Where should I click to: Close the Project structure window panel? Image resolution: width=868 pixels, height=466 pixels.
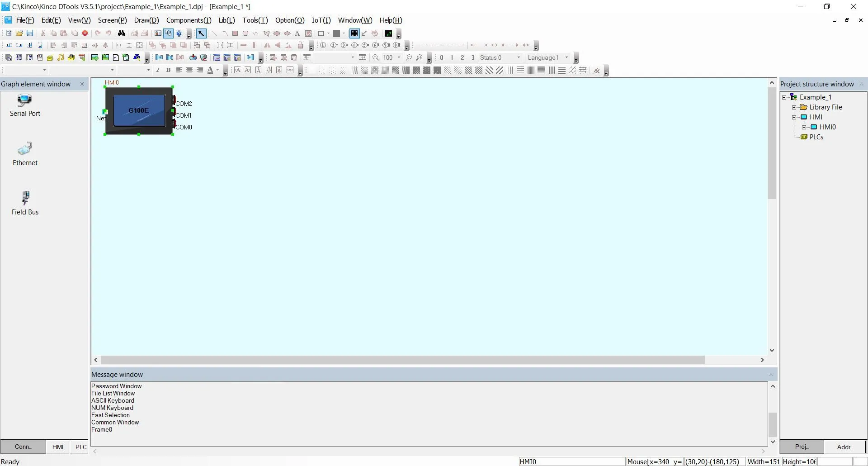click(x=861, y=84)
